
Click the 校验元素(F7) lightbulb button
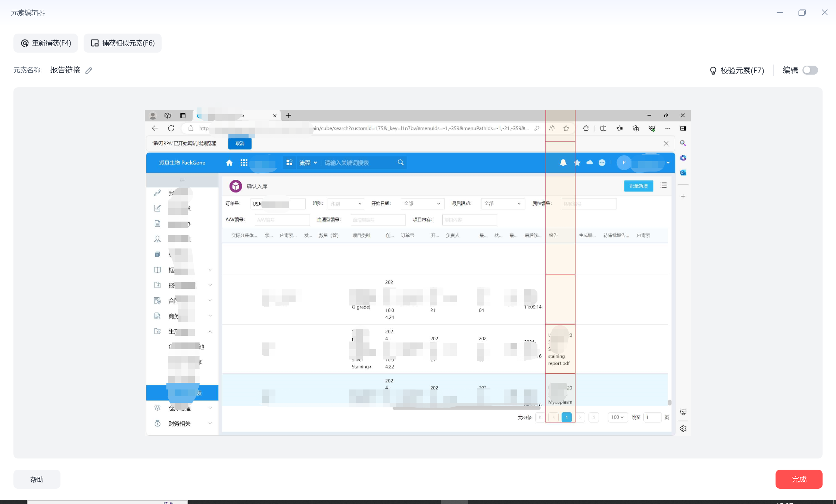(737, 71)
